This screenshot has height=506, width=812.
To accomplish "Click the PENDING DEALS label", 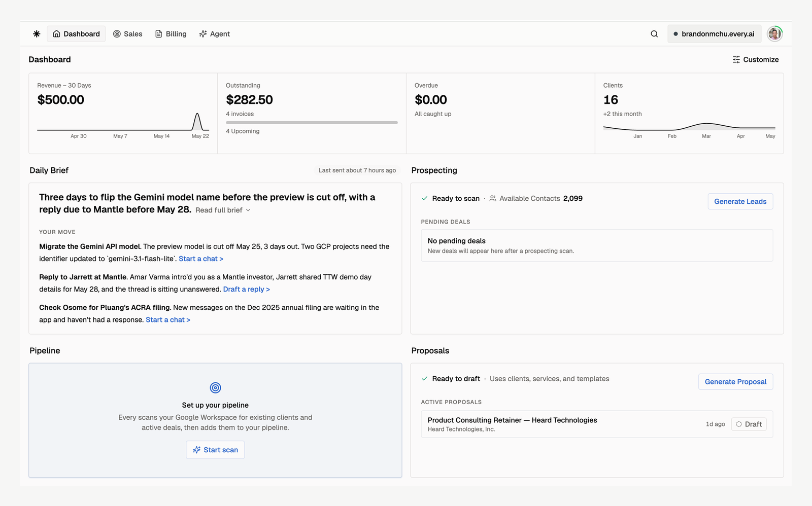I will [x=446, y=222].
